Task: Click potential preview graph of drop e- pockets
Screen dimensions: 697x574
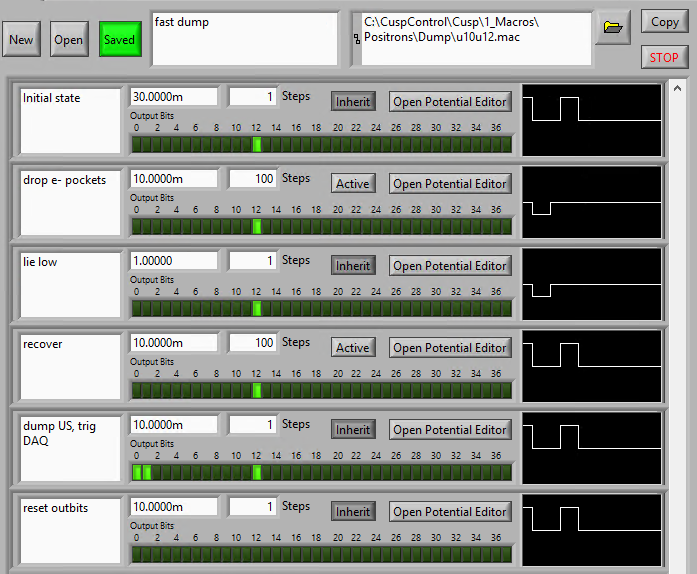Action: pyautogui.click(x=592, y=202)
